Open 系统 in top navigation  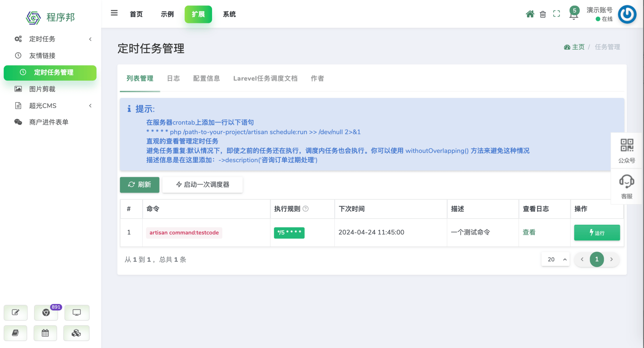point(229,14)
